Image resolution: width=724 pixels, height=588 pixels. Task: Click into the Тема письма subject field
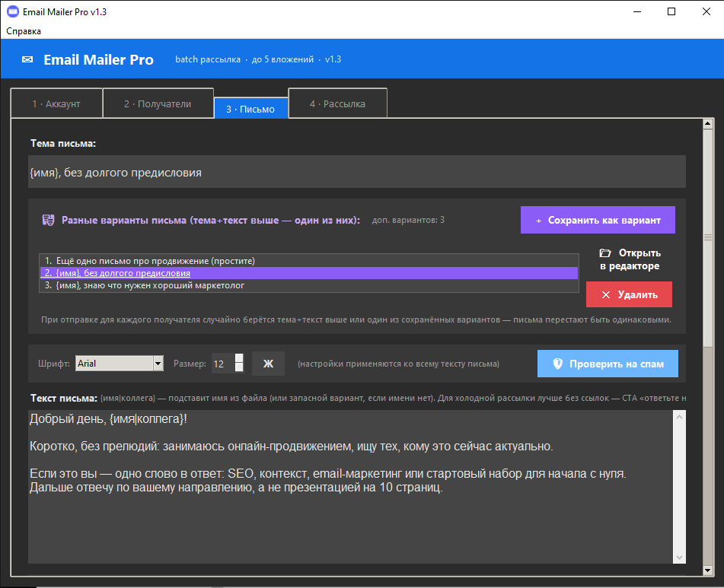coord(357,172)
